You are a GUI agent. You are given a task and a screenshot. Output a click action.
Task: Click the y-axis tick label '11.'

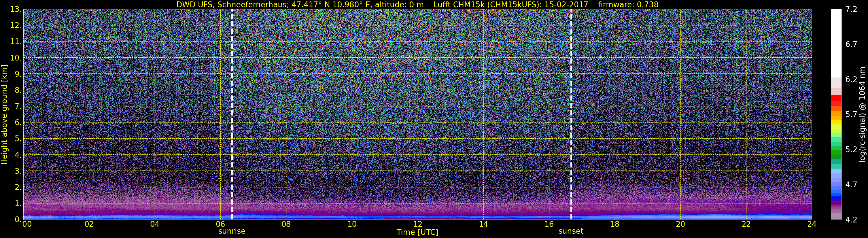[x=16, y=42]
